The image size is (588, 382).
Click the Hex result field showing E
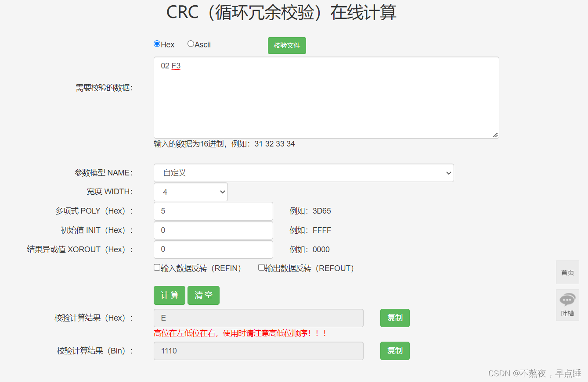point(259,318)
